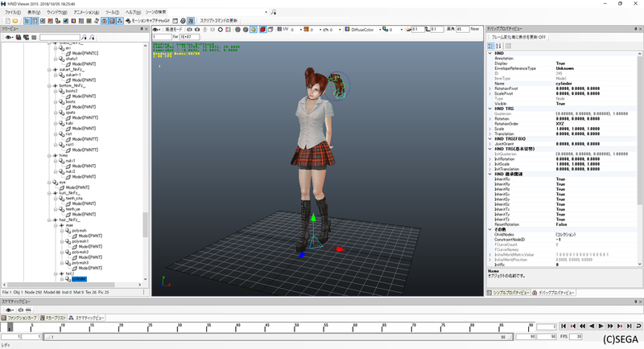Click the alphabetical sort icon in property view
This screenshot has width=644, height=349.
click(498, 46)
